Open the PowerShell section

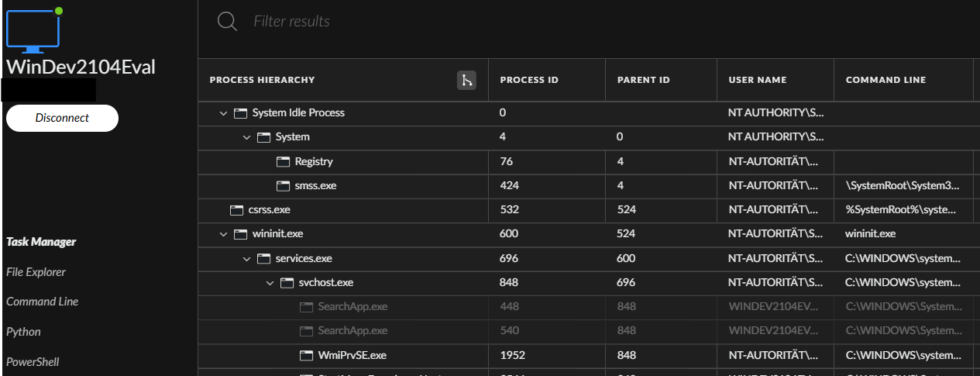point(33,362)
